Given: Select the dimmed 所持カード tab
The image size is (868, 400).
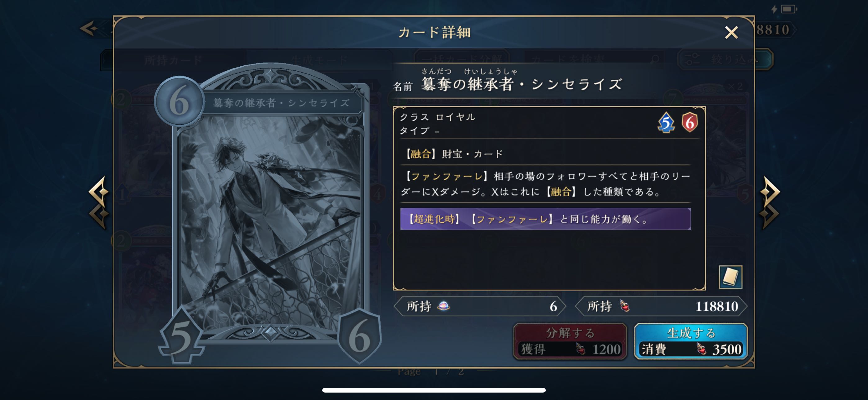Looking at the screenshot, I should pos(174,60).
